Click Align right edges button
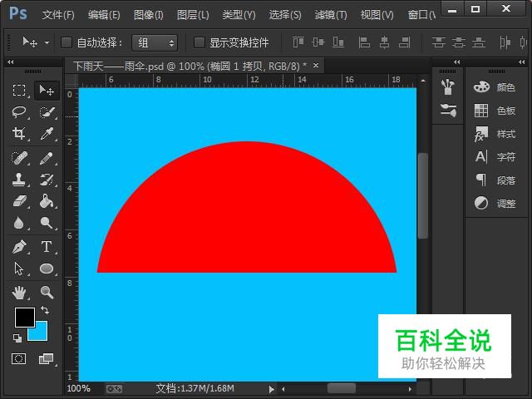Screen dimensions: 532x399 (x=405, y=42)
